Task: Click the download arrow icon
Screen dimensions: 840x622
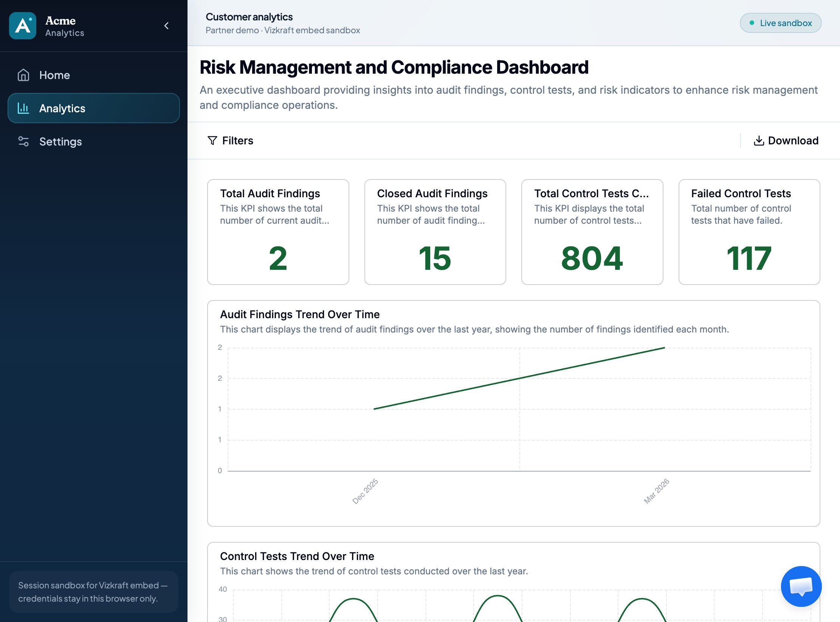Action: point(759,141)
